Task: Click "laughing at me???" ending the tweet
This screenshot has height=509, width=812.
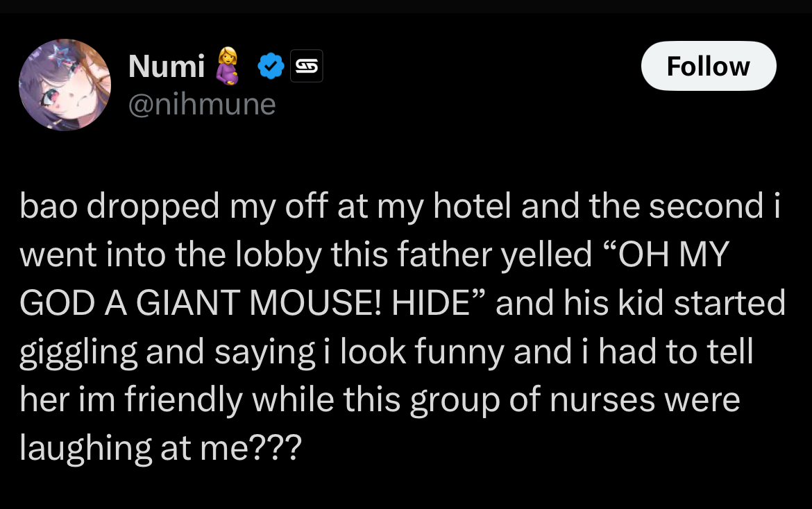Action: (160, 449)
